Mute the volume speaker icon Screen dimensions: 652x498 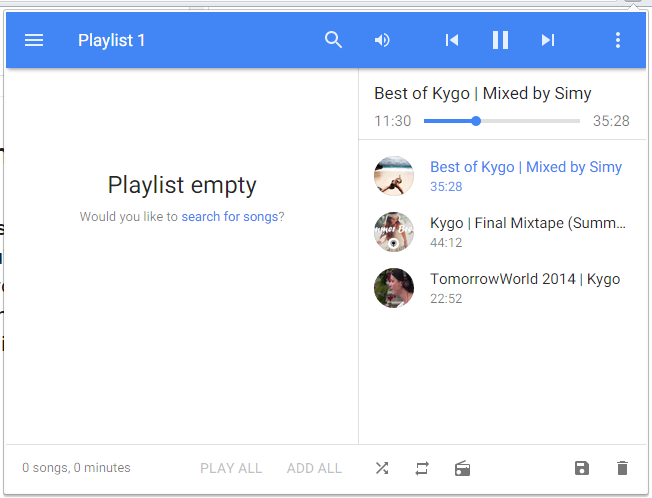point(382,40)
